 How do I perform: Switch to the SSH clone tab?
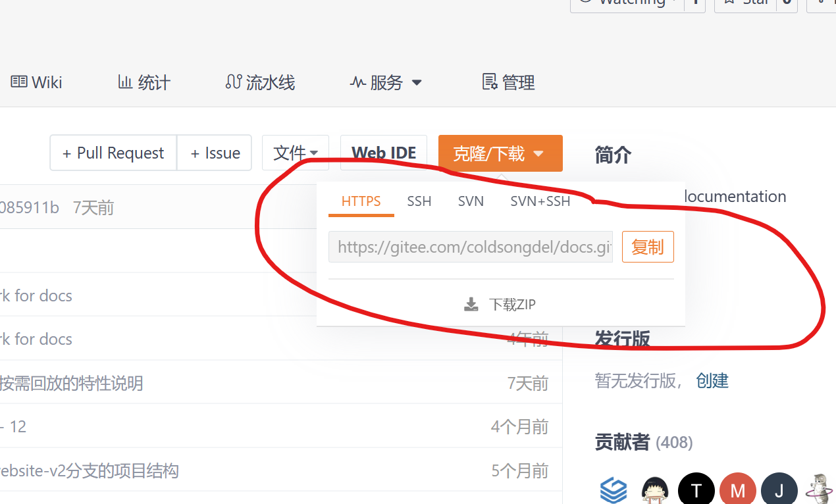[x=419, y=201]
